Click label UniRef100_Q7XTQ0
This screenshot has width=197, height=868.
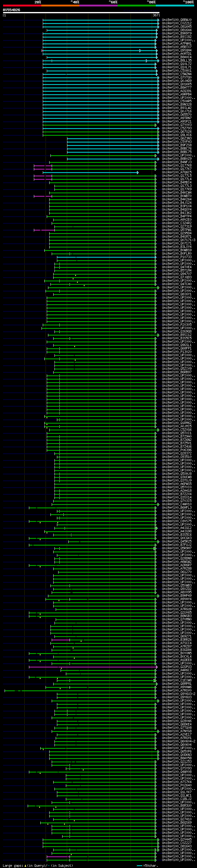(x=176, y=78)
